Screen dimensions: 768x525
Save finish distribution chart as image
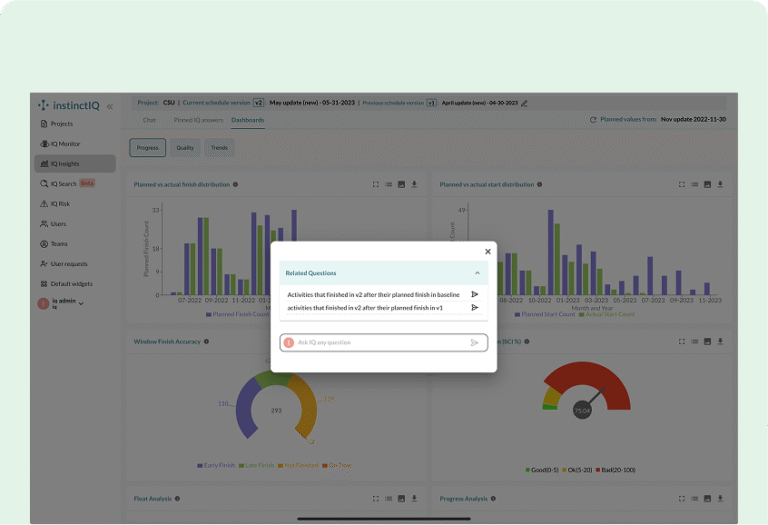click(401, 185)
